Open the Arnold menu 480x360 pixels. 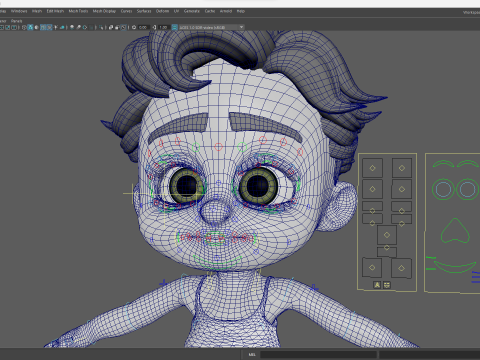[226, 11]
